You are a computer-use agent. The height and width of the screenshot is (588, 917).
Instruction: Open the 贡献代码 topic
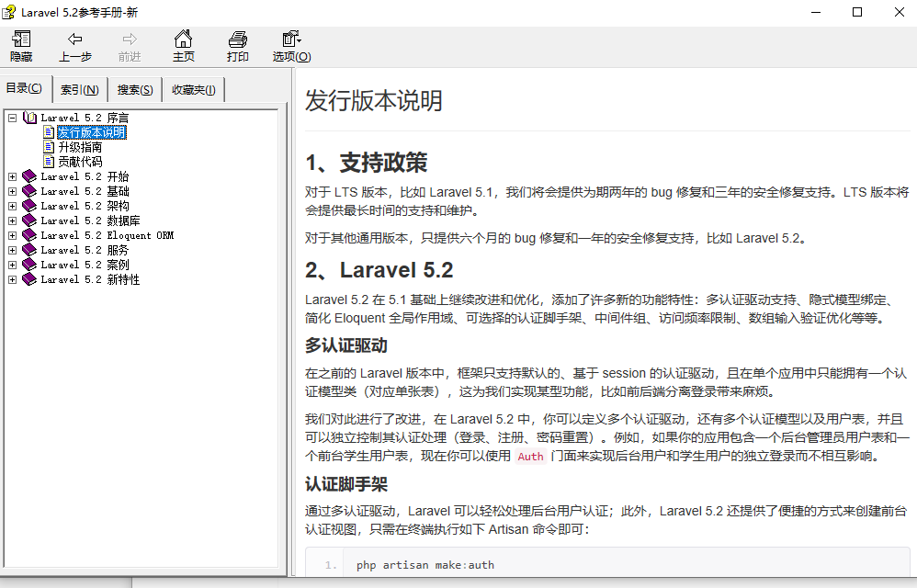point(82,161)
